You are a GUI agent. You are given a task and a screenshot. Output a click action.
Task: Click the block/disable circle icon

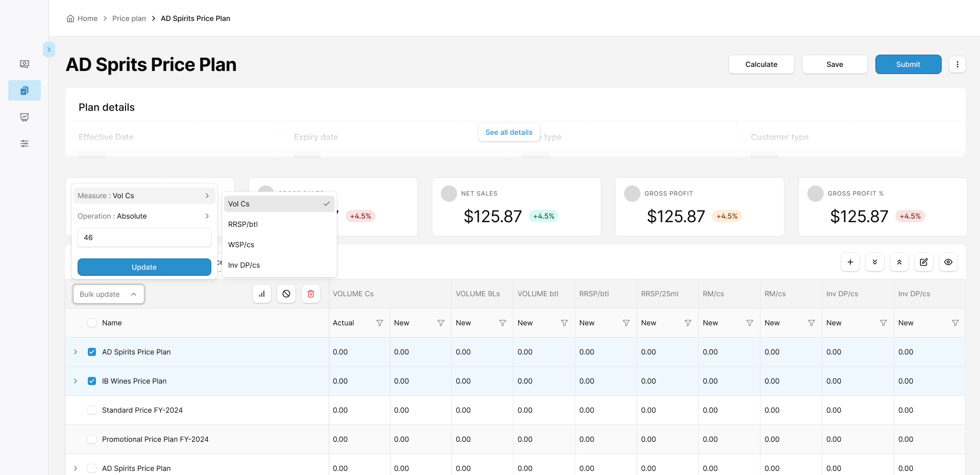pyautogui.click(x=286, y=294)
